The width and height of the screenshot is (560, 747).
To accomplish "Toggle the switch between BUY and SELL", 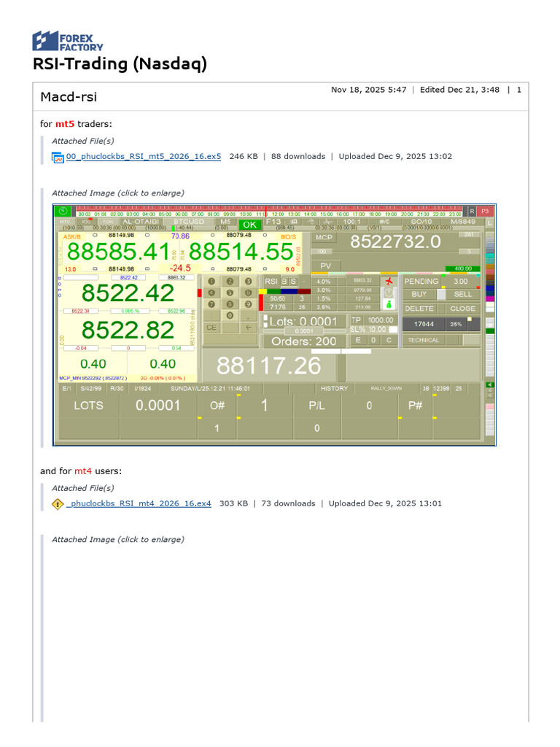I will tap(441, 294).
